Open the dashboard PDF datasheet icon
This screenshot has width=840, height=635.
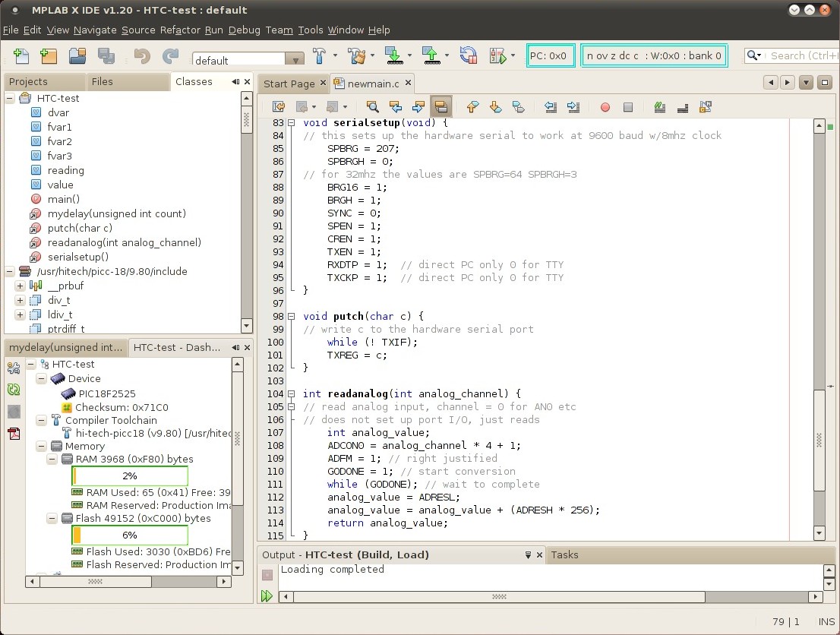point(14,433)
